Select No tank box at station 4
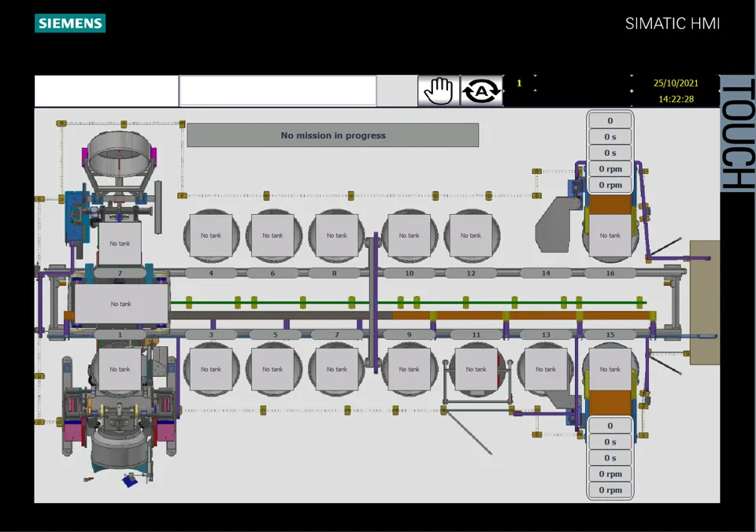 211,235
